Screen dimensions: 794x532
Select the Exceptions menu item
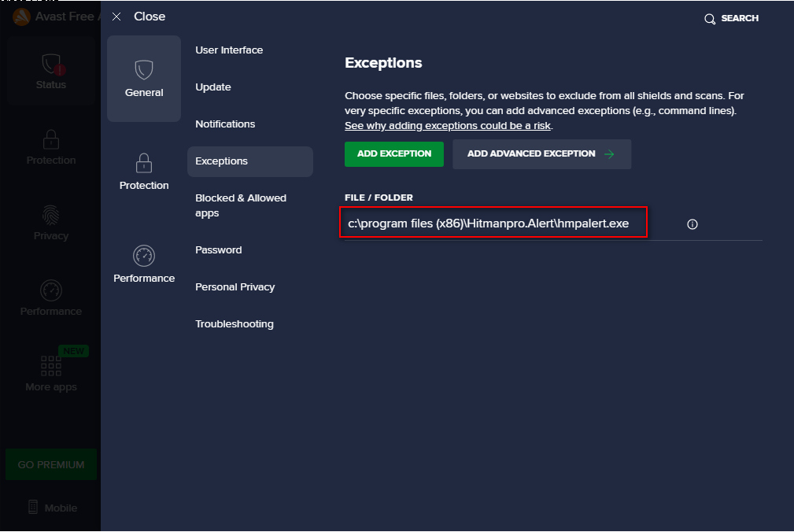coord(250,161)
